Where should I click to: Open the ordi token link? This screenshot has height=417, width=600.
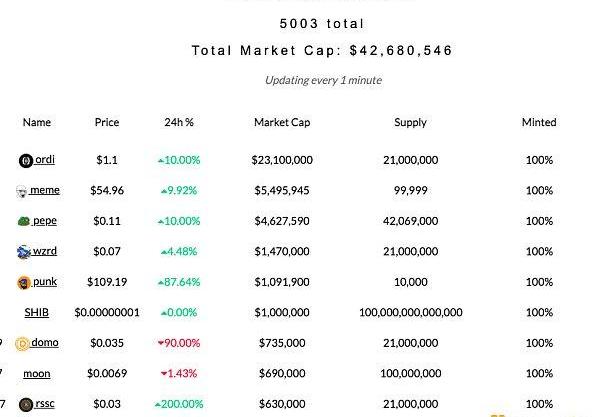point(45,159)
